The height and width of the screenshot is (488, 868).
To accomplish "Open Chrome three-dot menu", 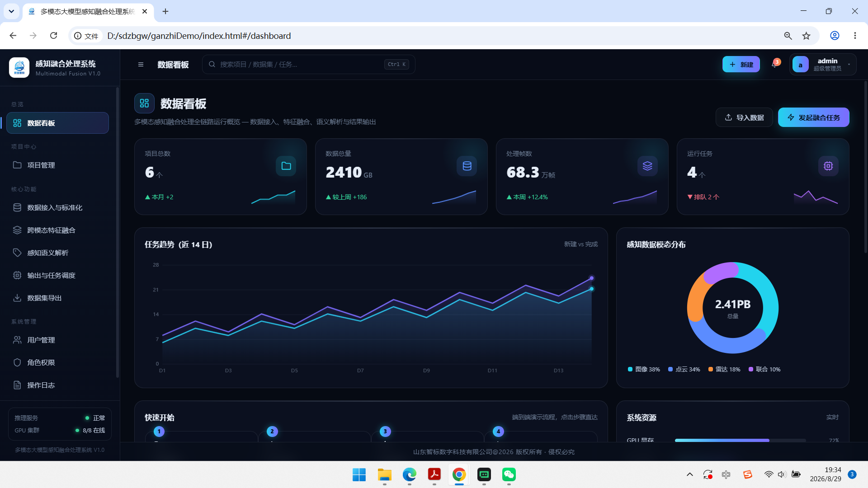I will [x=855, y=36].
